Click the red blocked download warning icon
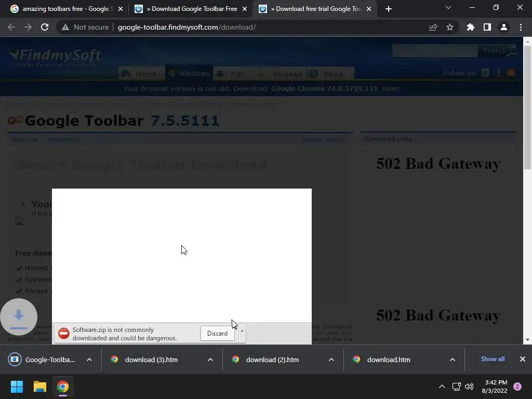Image resolution: width=532 pixels, height=399 pixels. tap(63, 334)
